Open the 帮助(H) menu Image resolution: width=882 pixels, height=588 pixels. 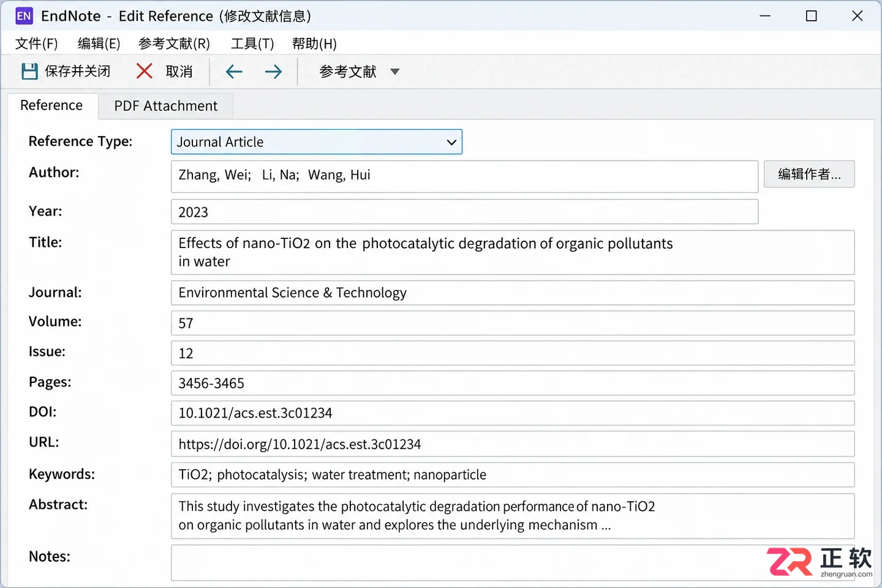click(x=314, y=43)
